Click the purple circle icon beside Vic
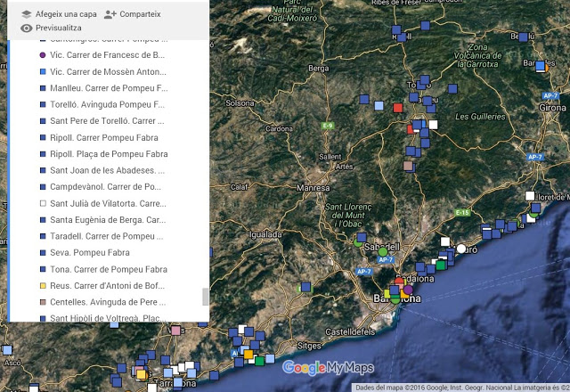Screen dimensions: 570x392 coord(42,55)
